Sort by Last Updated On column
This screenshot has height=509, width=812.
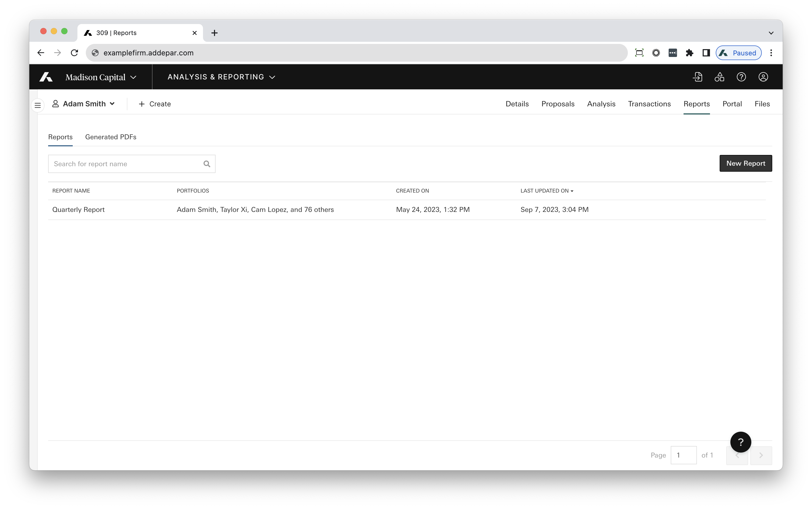(x=546, y=191)
